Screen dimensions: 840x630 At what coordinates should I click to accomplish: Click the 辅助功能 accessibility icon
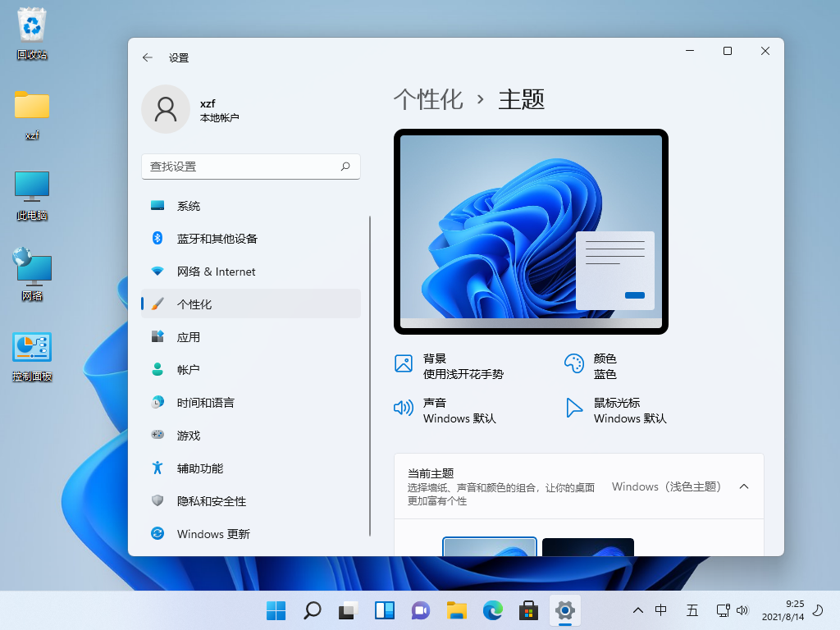(157, 468)
